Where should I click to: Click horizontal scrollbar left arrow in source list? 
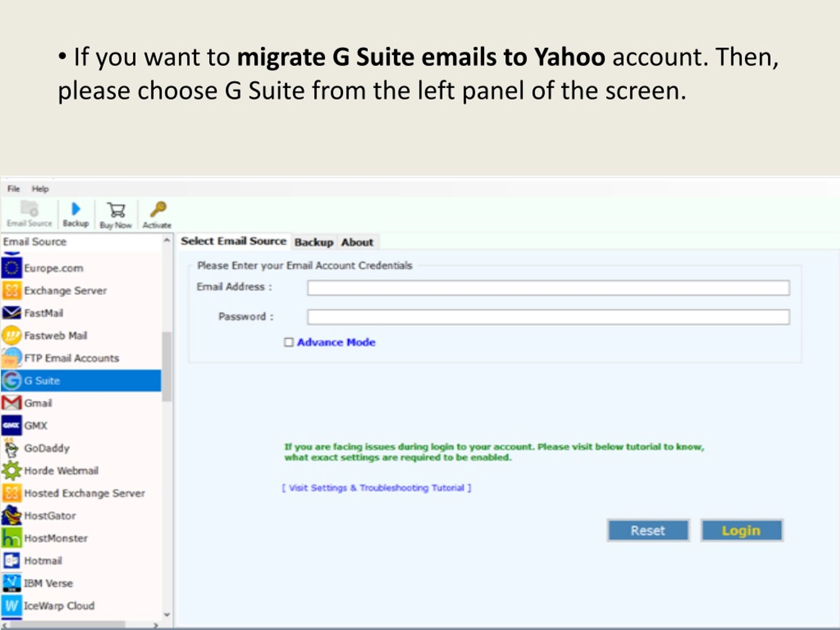(4, 625)
